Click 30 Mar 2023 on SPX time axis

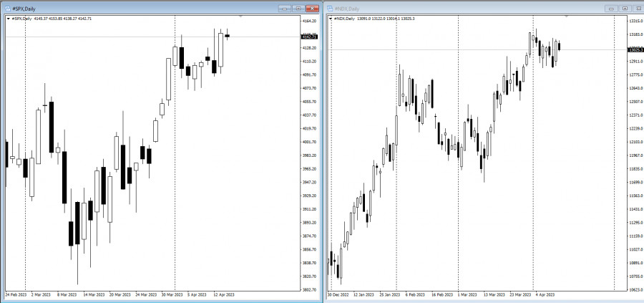click(x=172, y=295)
